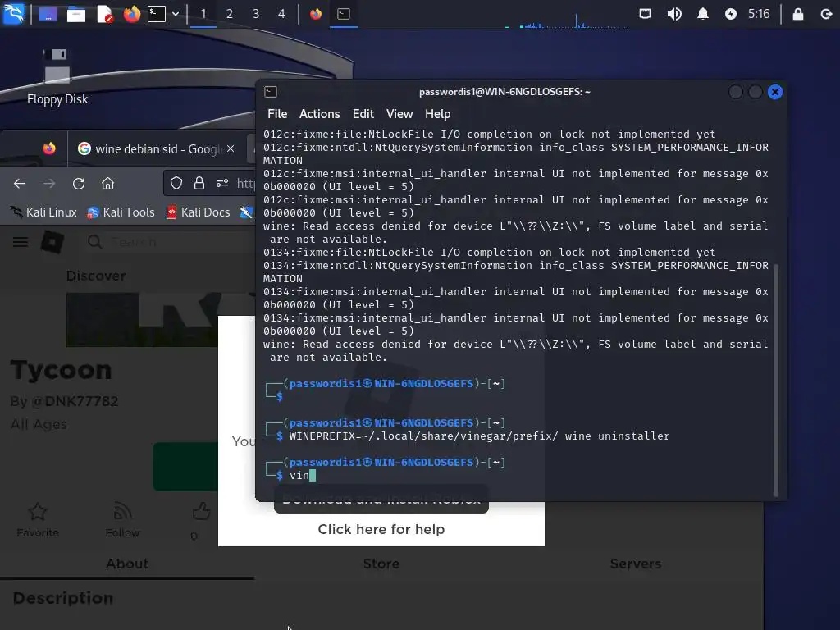
Task: Click the 'Click here for help' link
Action: pyautogui.click(x=381, y=529)
